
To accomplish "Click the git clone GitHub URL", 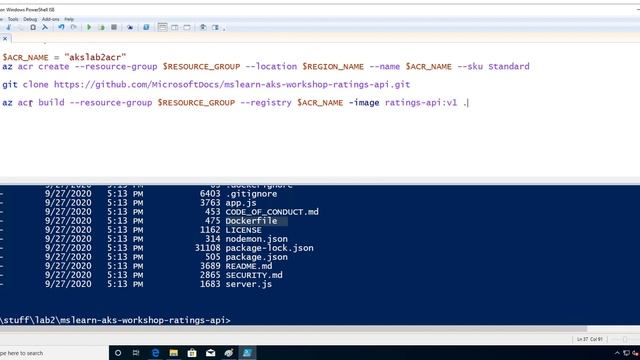I will coord(232,84).
